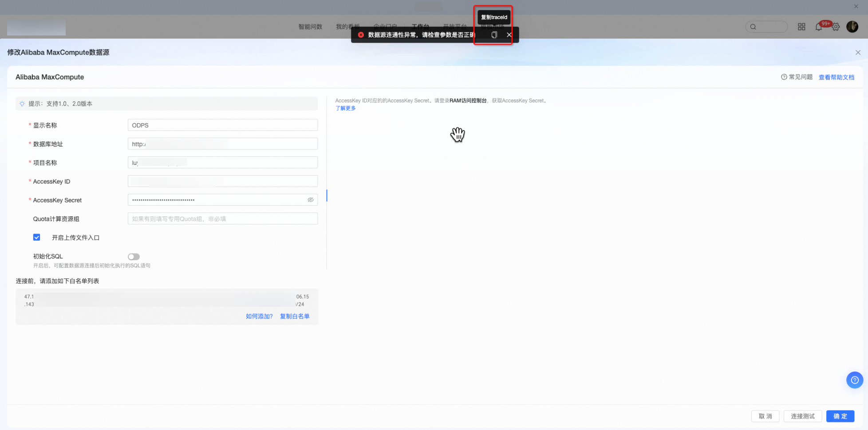Screen dimensions: 868x430
Task: Open RAM访问控制台 link
Action: (x=468, y=101)
